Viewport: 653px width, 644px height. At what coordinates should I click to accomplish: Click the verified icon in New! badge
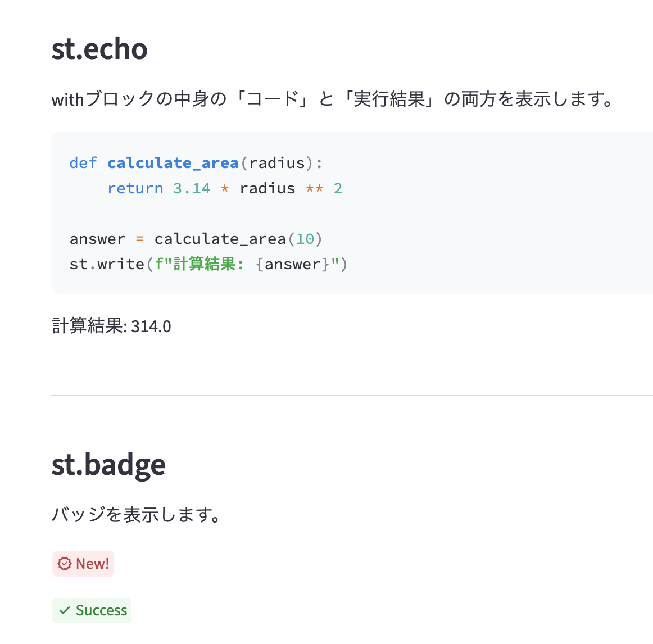(65, 564)
